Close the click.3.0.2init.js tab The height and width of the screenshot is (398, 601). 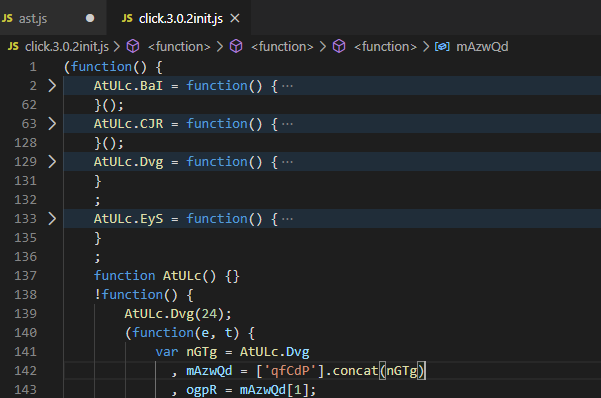(x=235, y=18)
